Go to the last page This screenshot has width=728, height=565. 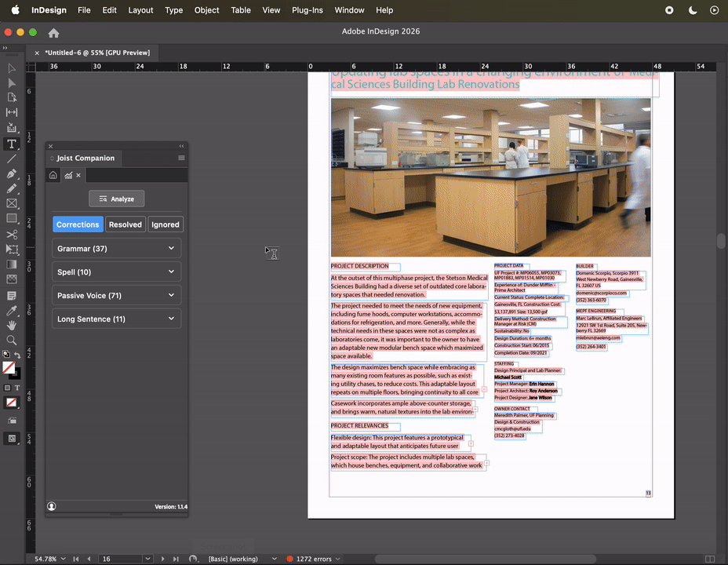(x=176, y=559)
